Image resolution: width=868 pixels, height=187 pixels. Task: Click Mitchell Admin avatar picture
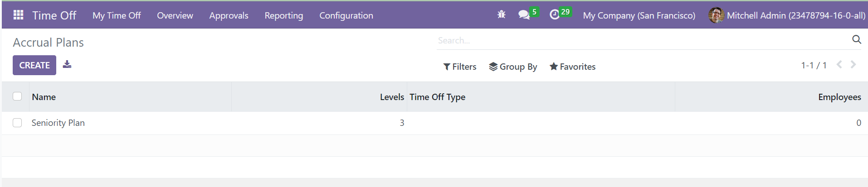[x=716, y=15]
